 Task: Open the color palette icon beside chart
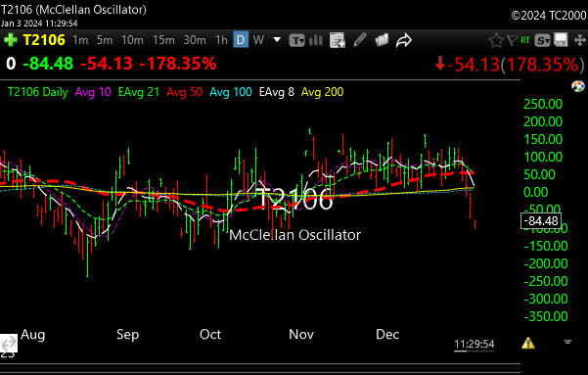pyautogui.click(x=578, y=86)
